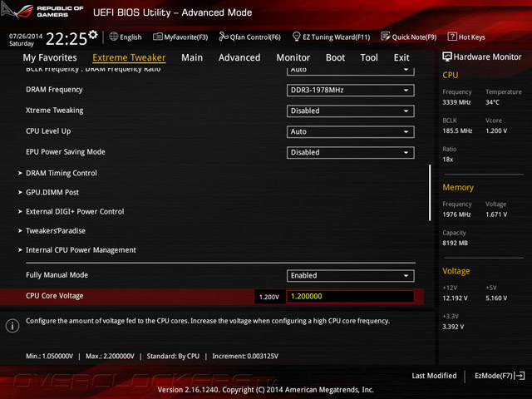This screenshot has height=399, width=532.
Task: Click +5V reading 5.160 V
Action: tap(496, 298)
